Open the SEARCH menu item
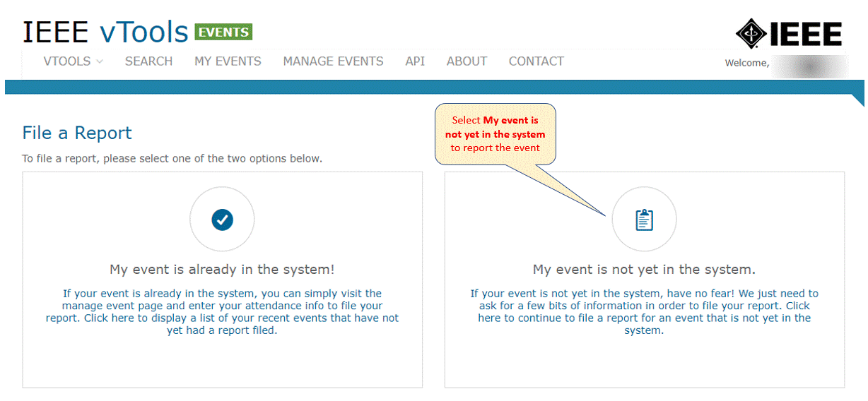 coord(148,61)
